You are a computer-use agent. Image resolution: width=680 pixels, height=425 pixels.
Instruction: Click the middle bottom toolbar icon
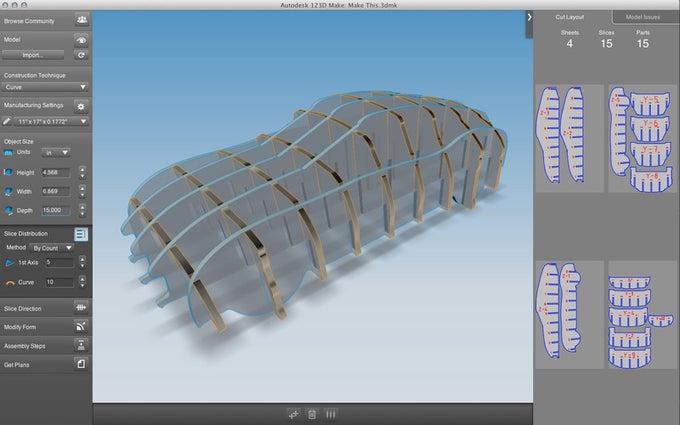coord(312,414)
